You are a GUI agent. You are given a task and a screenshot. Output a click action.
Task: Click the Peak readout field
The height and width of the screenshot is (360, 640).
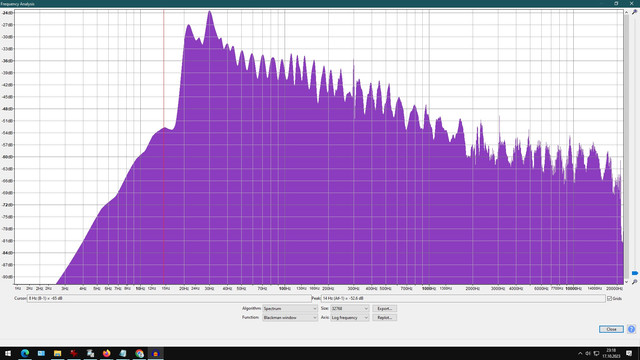(463, 298)
